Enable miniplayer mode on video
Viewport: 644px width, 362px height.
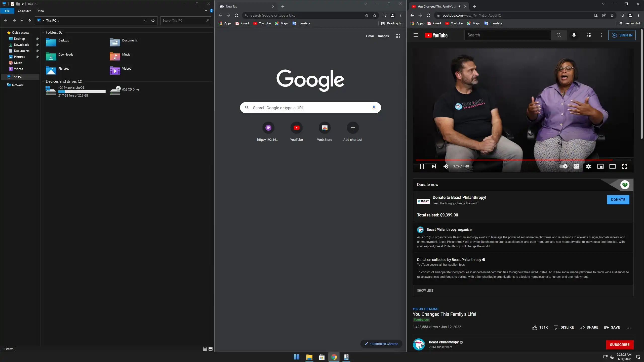point(600,166)
